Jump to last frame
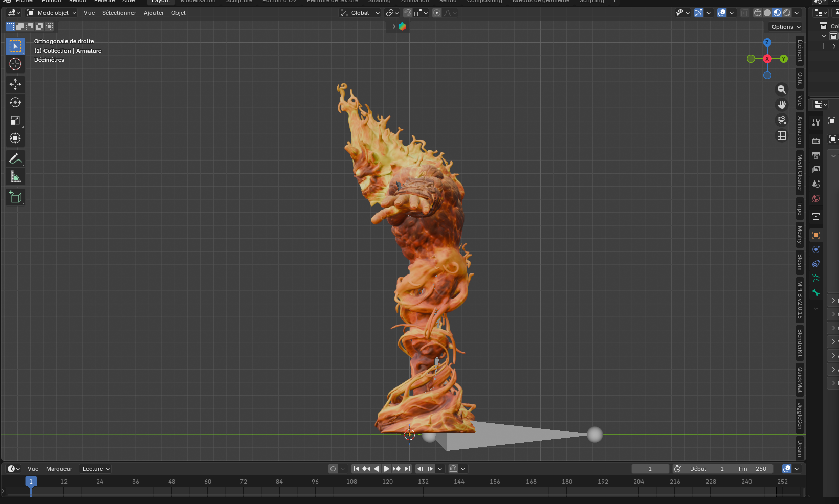Image resolution: width=839 pixels, height=504 pixels. pyautogui.click(x=407, y=469)
